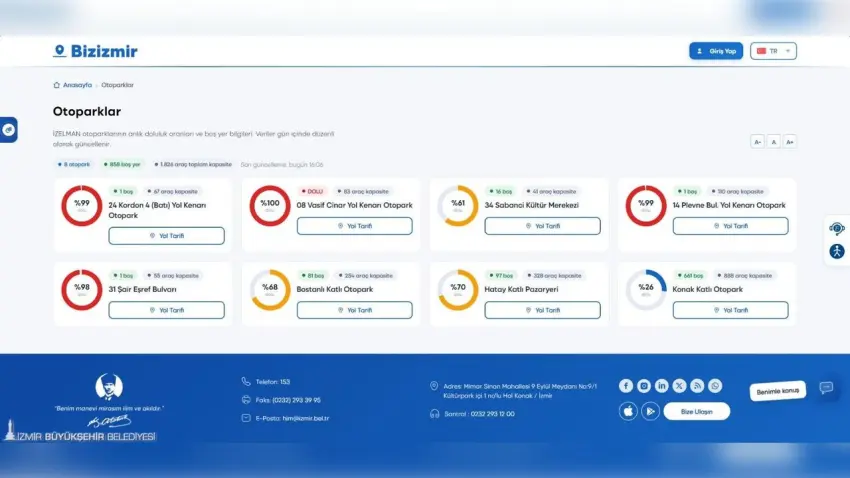Viewport: 850px width, 478px height.
Task: Click the Santral headset icon in footer
Action: pos(434,414)
